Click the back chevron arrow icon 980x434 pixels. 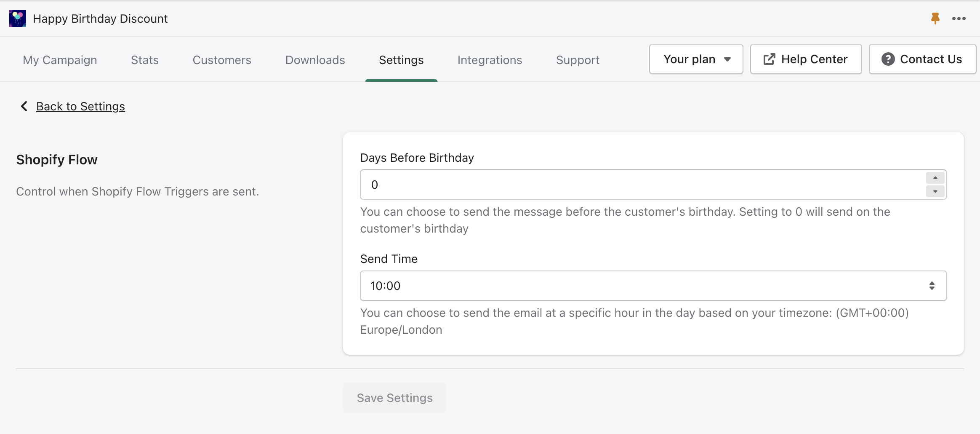[24, 106]
